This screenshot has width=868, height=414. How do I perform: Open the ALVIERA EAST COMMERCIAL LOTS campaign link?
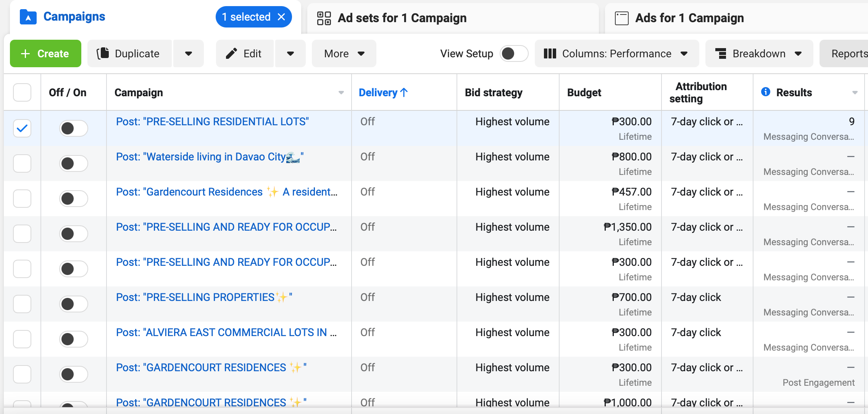[226, 332]
